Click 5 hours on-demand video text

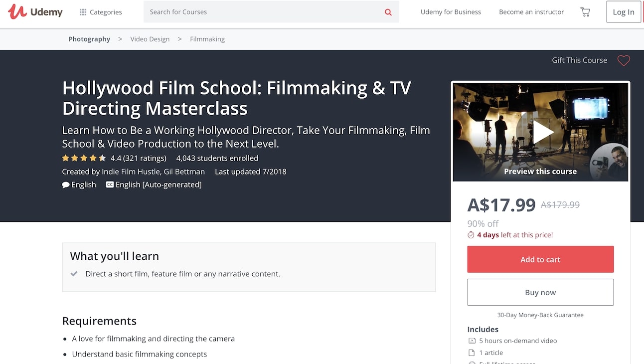(x=518, y=341)
